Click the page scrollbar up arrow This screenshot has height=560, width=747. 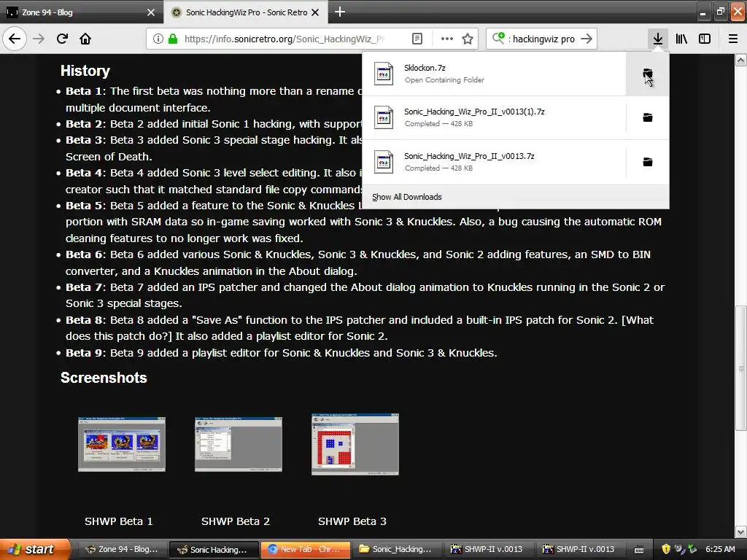741,60
